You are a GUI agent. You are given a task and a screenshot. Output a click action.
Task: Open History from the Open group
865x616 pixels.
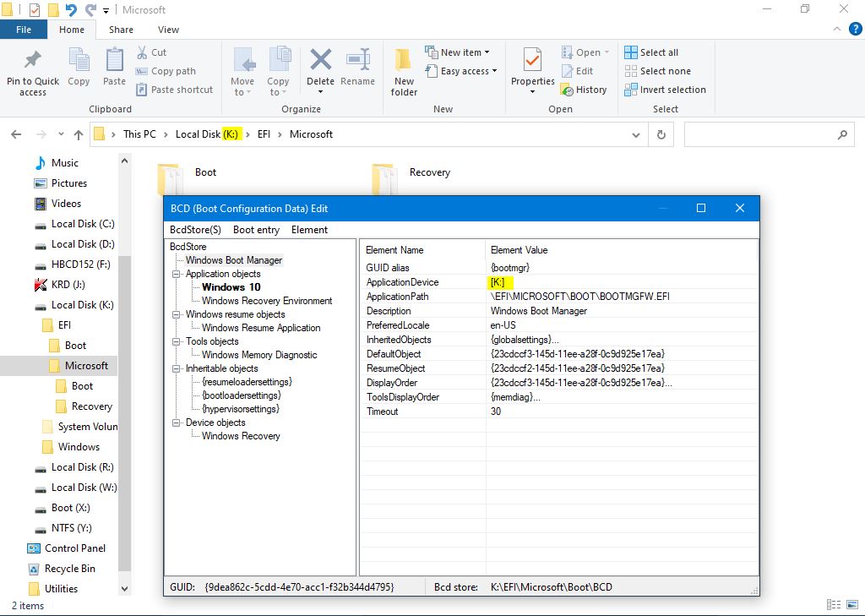click(x=583, y=90)
